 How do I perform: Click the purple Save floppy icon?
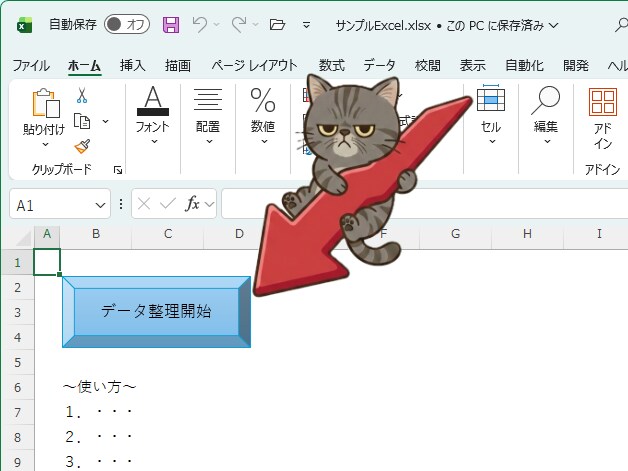pos(171,25)
